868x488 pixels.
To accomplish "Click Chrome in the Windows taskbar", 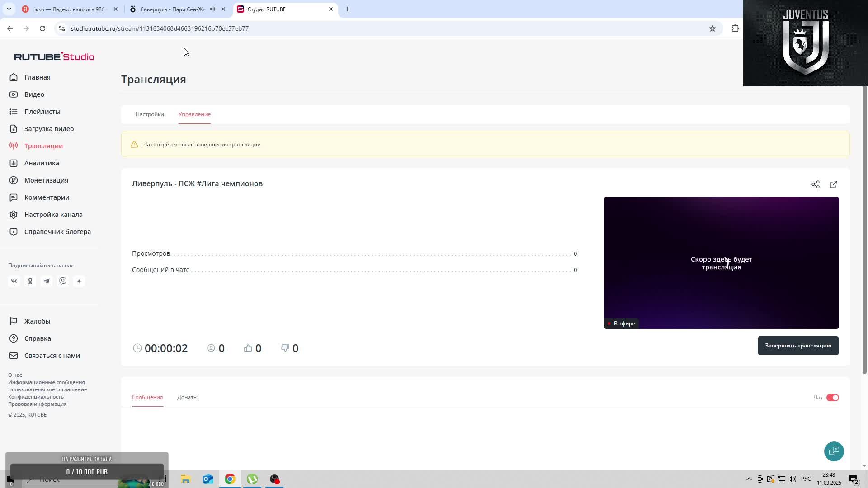I will pos(230,479).
